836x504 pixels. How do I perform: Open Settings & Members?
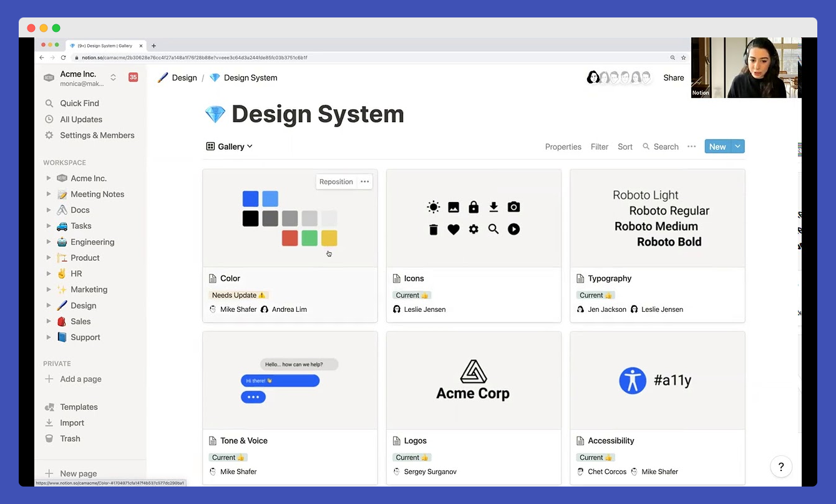point(97,135)
